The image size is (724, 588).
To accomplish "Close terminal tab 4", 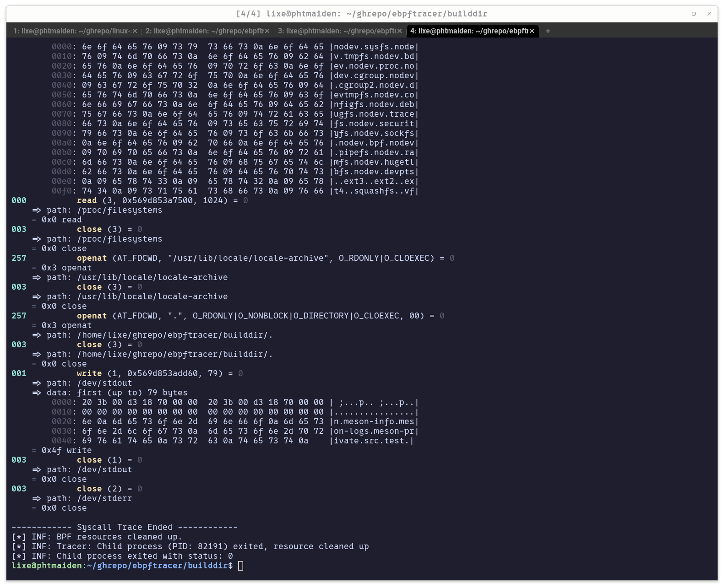I will click(532, 31).
